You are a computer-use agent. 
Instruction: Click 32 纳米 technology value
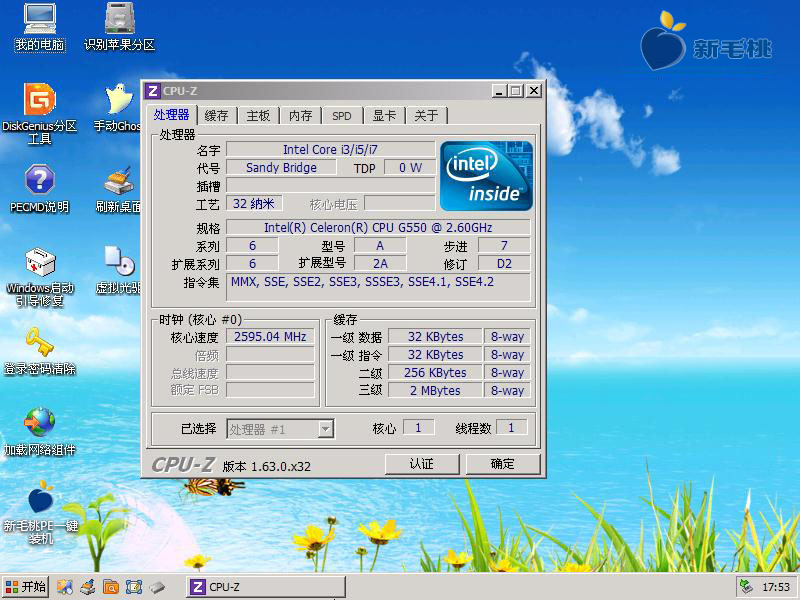click(254, 204)
